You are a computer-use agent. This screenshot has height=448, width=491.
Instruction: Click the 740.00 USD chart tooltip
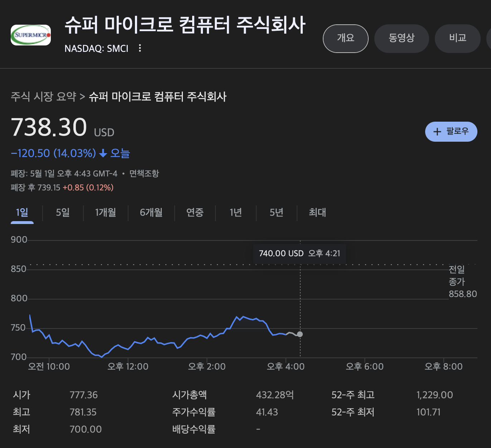300,254
